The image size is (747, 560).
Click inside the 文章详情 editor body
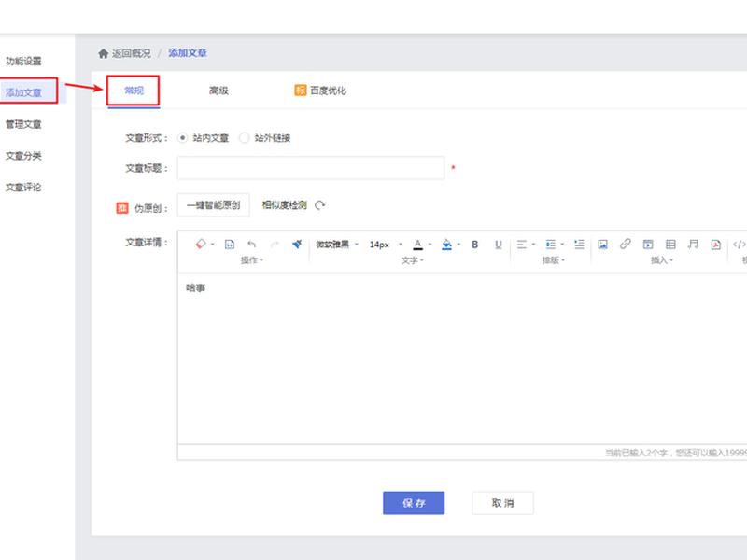(x=462, y=358)
